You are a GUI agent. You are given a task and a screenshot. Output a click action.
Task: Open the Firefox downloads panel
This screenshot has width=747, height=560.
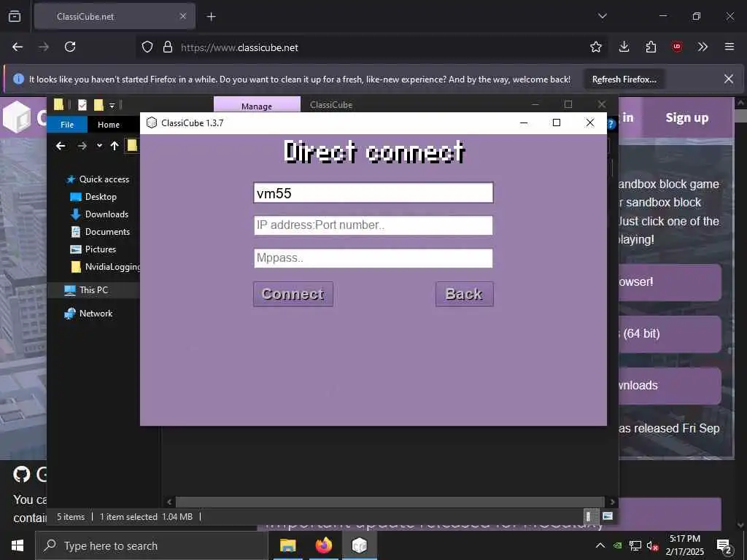click(x=624, y=47)
